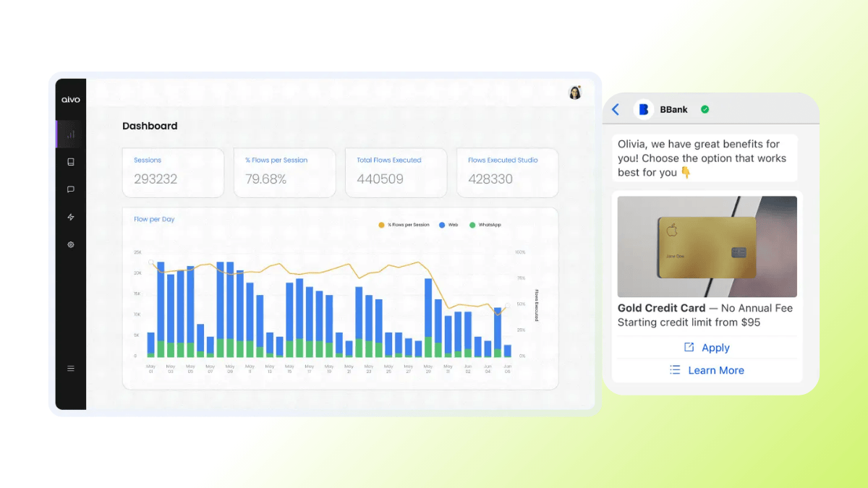Select the Sessions metric card

[x=173, y=173]
